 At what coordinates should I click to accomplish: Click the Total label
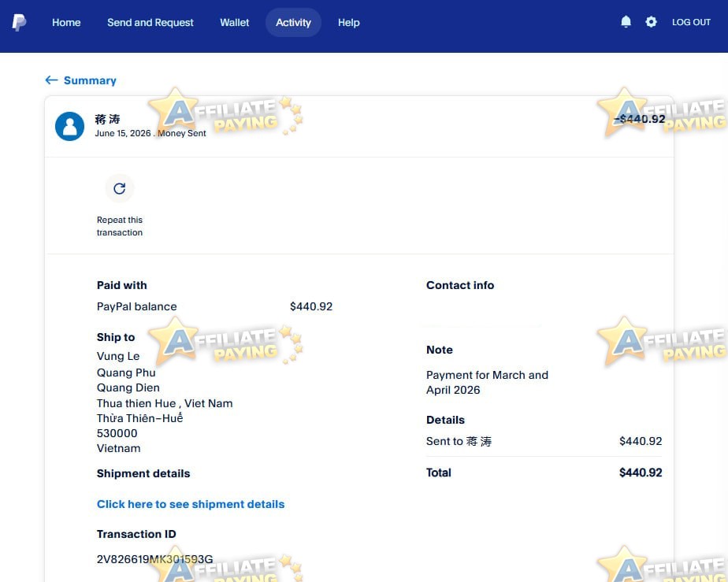coord(438,473)
